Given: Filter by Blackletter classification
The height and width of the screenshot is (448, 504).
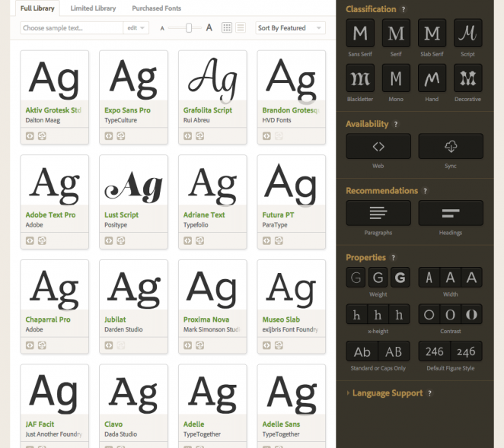Looking at the screenshot, I should pyautogui.click(x=360, y=78).
